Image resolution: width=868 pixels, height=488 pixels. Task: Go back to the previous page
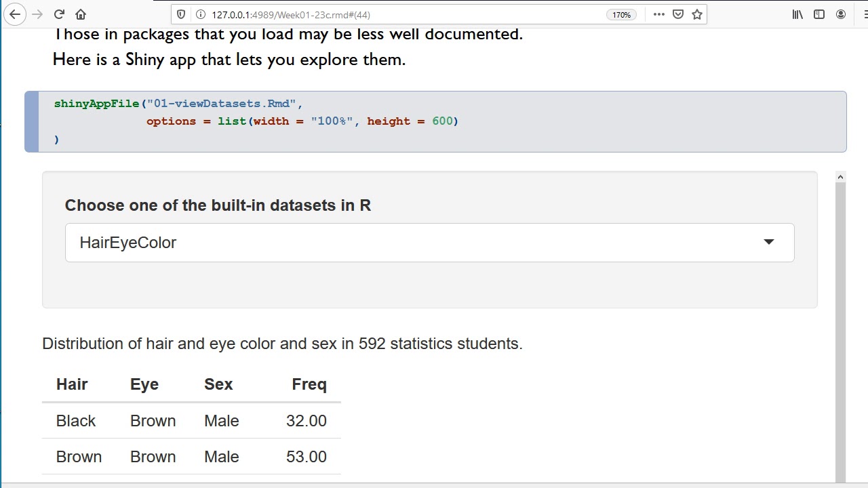(x=15, y=14)
